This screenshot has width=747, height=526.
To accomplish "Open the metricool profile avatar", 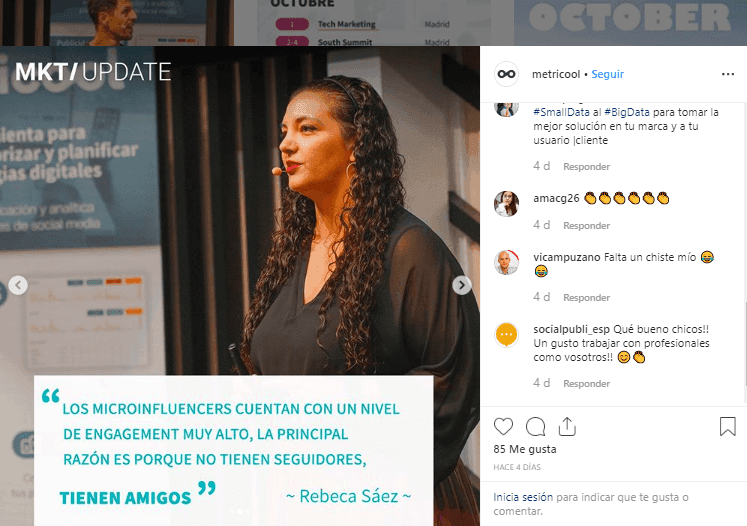I will [x=506, y=74].
